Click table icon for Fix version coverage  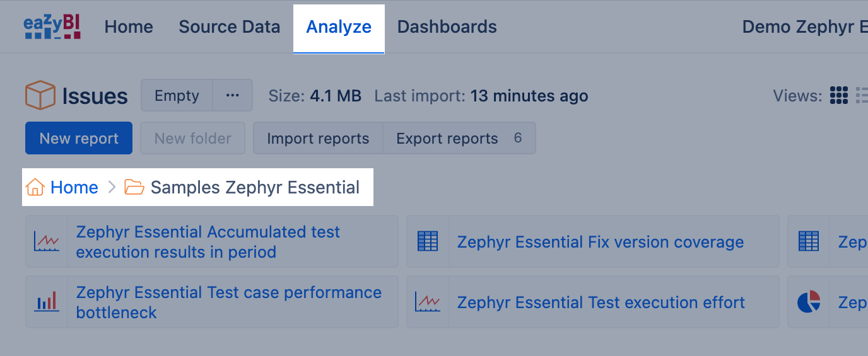pyautogui.click(x=428, y=242)
